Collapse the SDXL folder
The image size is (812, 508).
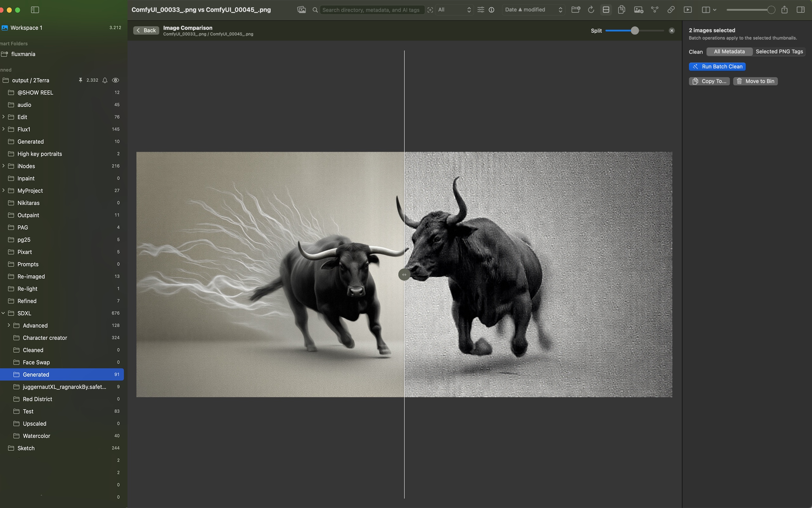tap(3, 313)
